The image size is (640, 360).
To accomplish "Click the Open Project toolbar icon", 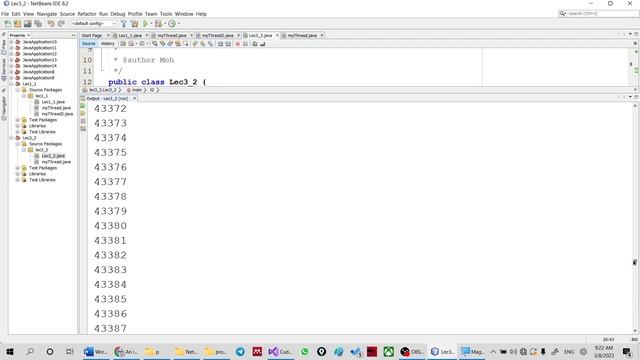I will 27,24.
